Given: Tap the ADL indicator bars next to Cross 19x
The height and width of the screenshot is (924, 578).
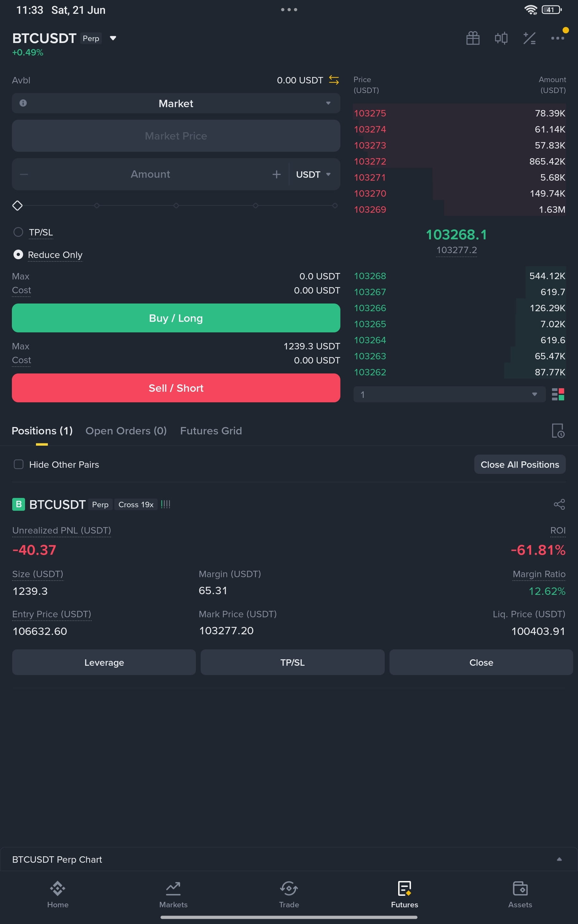Looking at the screenshot, I should pos(165,504).
